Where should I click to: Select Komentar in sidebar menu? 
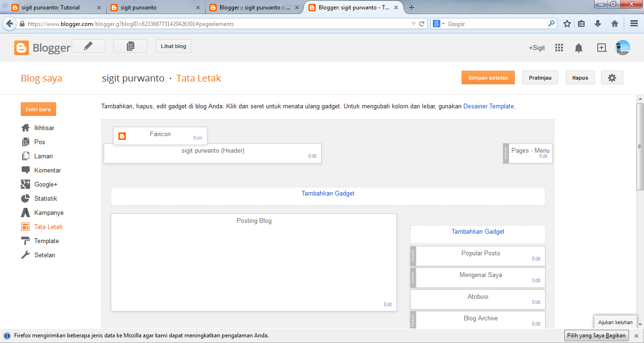click(48, 170)
